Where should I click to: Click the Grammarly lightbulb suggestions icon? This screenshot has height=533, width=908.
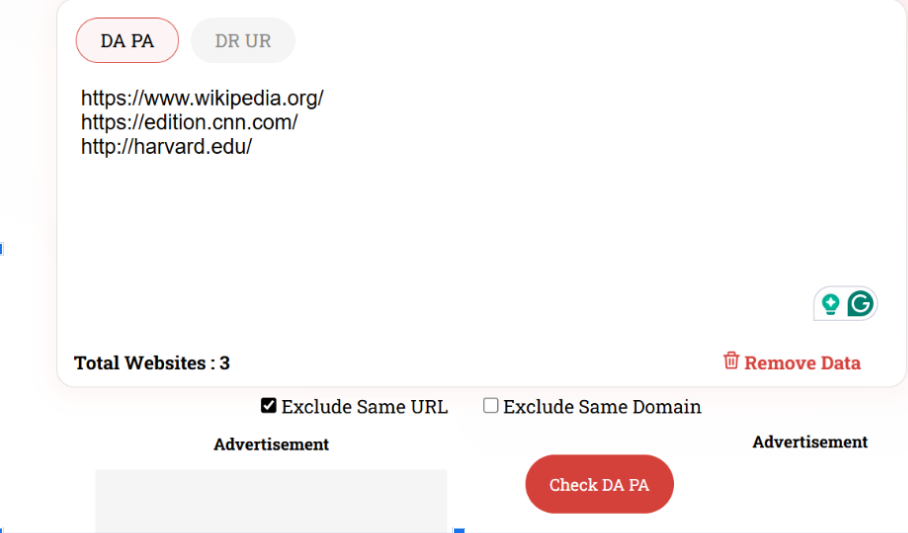click(x=830, y=304)
